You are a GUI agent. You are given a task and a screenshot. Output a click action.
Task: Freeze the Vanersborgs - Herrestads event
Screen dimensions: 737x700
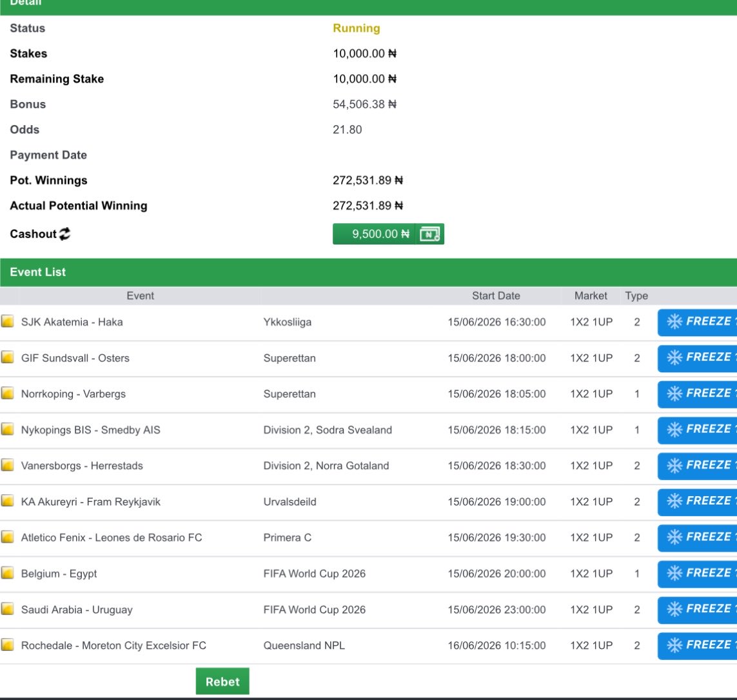(697, 466)
